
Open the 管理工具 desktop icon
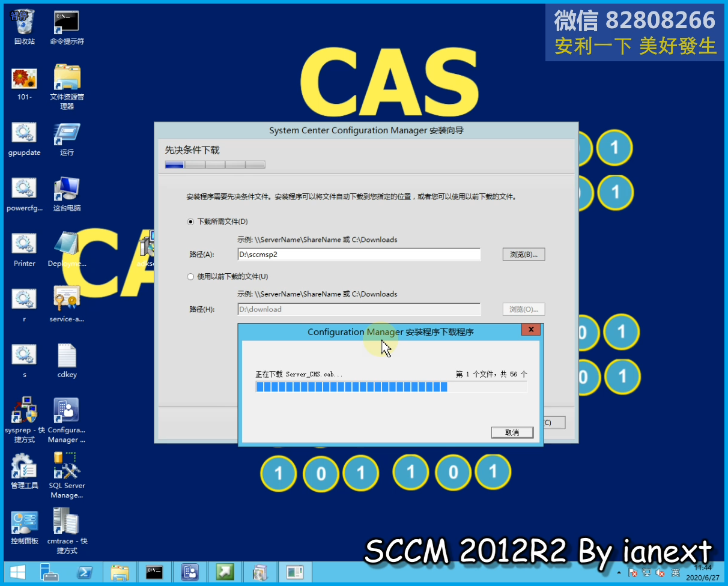click(25, 471)
